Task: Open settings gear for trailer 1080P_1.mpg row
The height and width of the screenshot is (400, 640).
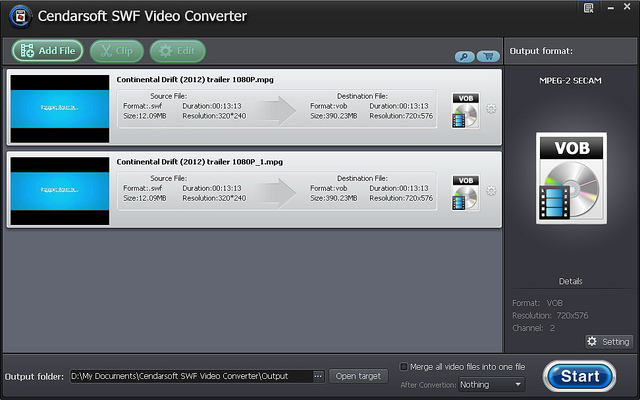Action: point(491,191)
